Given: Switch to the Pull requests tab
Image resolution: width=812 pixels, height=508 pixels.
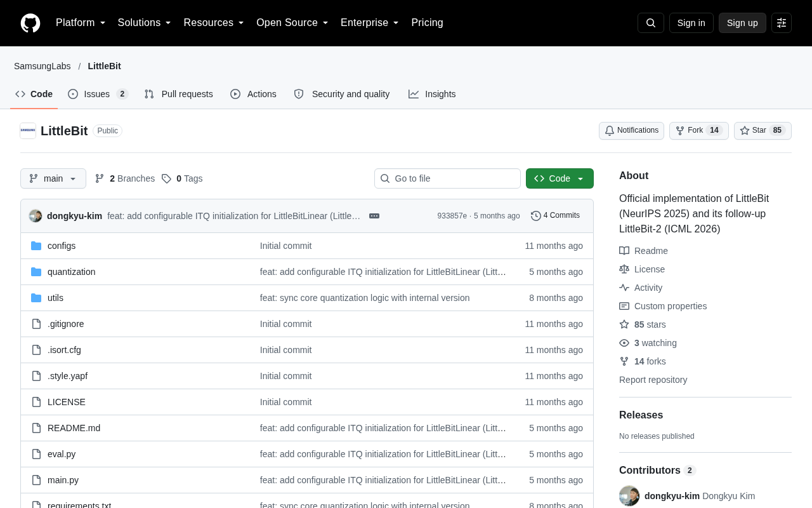Looking at the screenshot, I should point(178,94).
